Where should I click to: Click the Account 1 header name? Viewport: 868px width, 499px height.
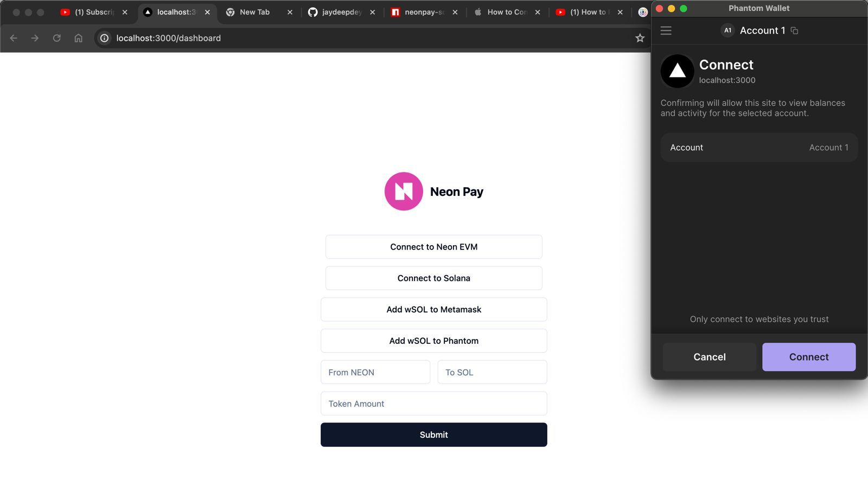pos(762,31)
